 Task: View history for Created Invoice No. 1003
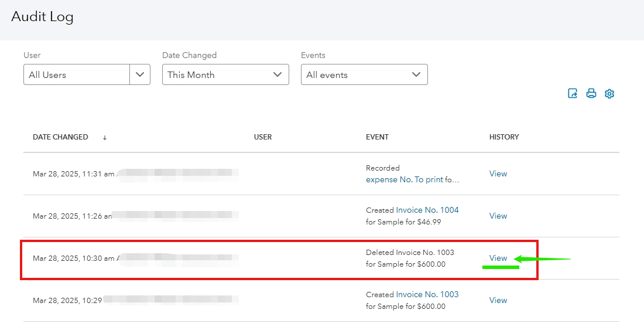tap(498, 300)
